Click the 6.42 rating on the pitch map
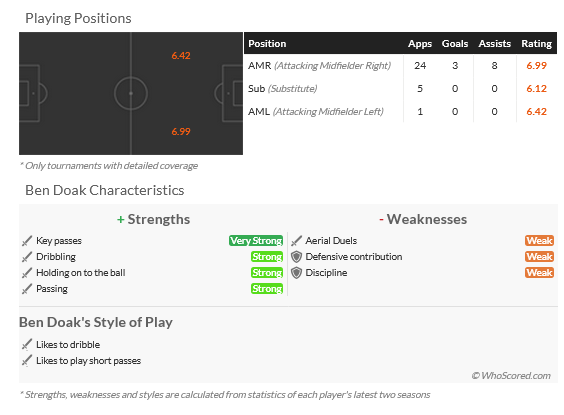Viewport: 564px width, 415px height. click(x=181, y=56)
